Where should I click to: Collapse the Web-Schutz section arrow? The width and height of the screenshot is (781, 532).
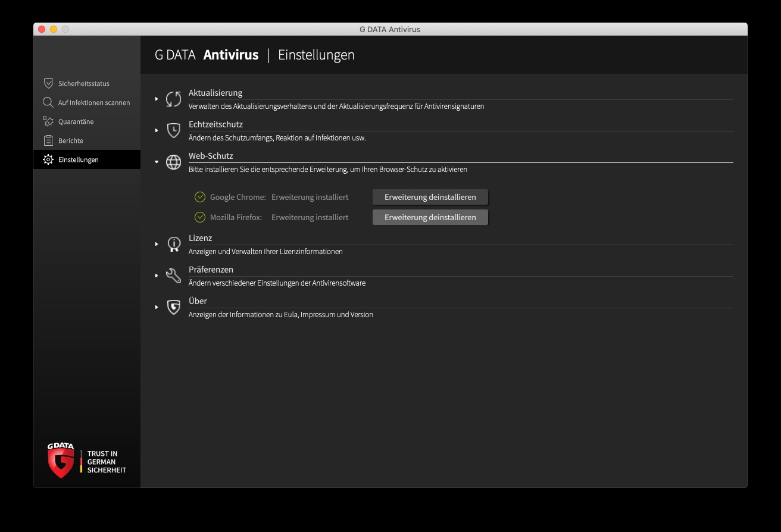157,162
